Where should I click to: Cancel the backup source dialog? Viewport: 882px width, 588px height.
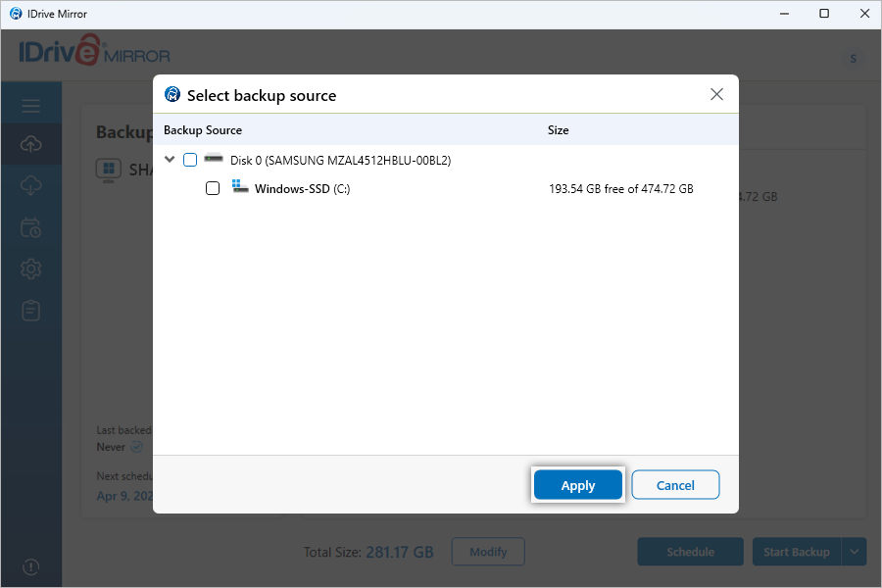click(x=675, y=485)
